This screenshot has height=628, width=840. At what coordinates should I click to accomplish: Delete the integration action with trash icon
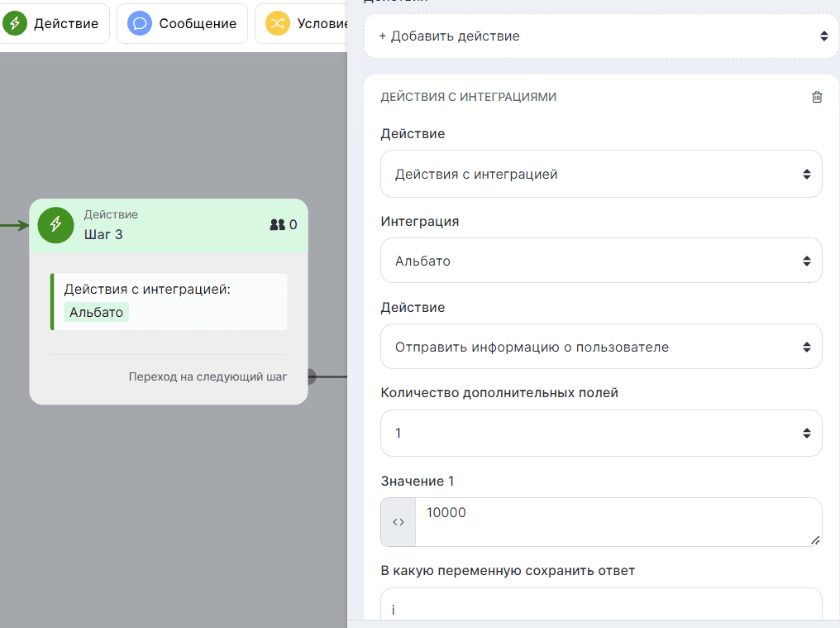coord(817,97)
